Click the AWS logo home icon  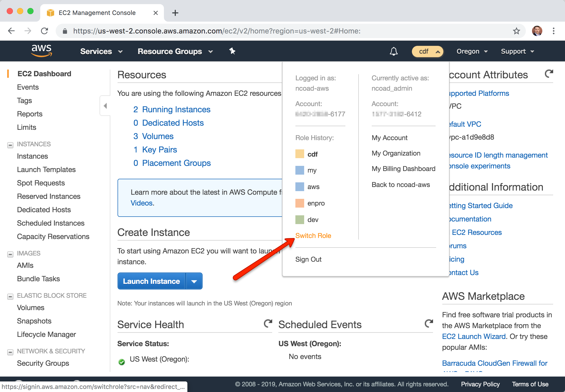[41, 50]
